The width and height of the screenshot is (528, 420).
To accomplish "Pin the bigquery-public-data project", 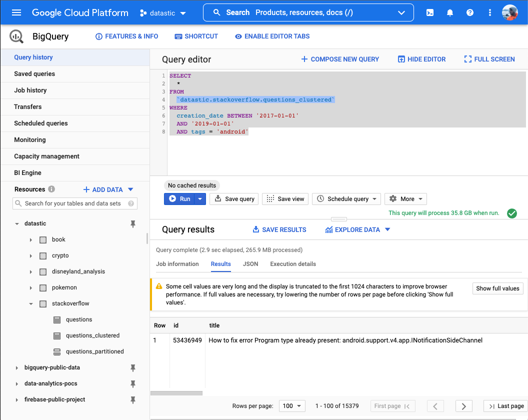I will (x=133, y=367).
